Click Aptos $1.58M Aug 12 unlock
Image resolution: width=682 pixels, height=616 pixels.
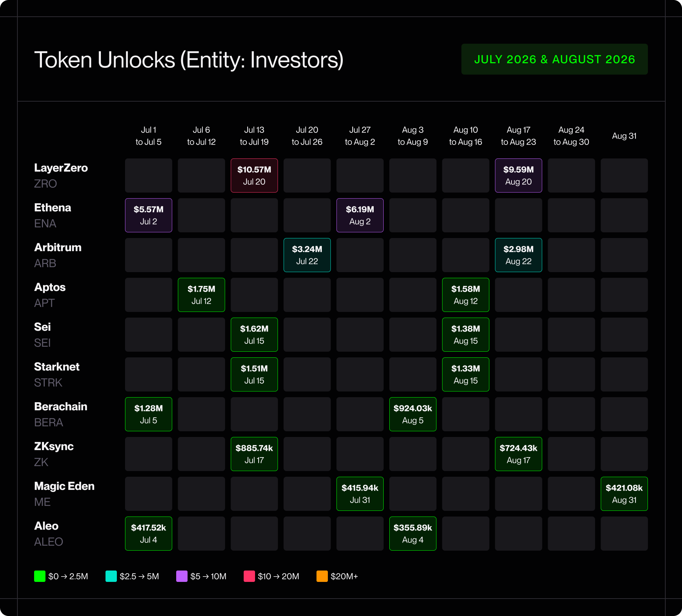point(466,295)
